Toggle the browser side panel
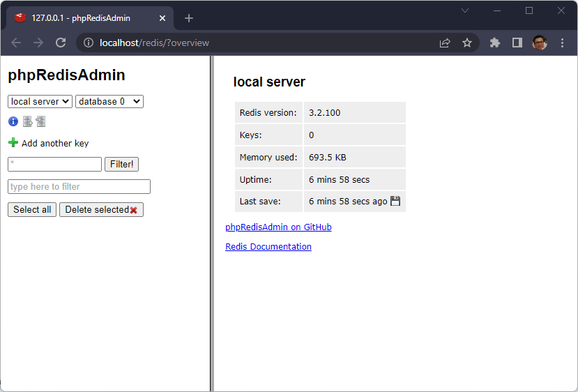 click(x=517, y=43)
